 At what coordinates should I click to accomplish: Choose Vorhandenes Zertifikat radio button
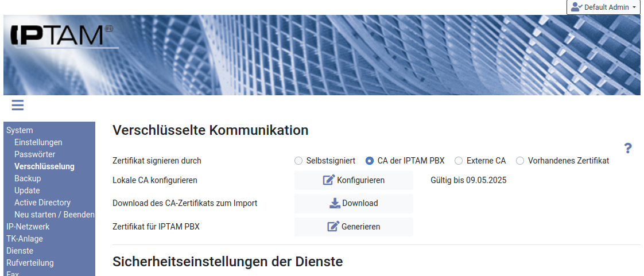[x=520, y=161]
